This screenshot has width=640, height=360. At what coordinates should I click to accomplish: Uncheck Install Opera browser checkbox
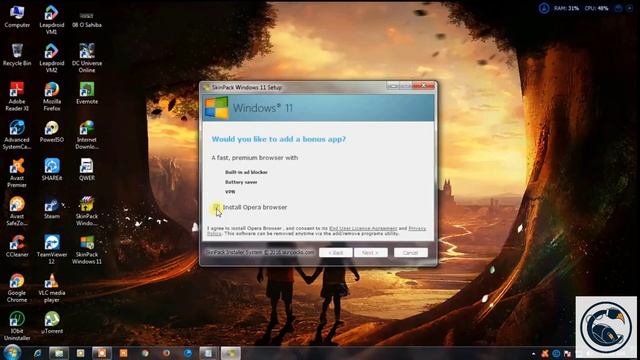tap(216, 207)
